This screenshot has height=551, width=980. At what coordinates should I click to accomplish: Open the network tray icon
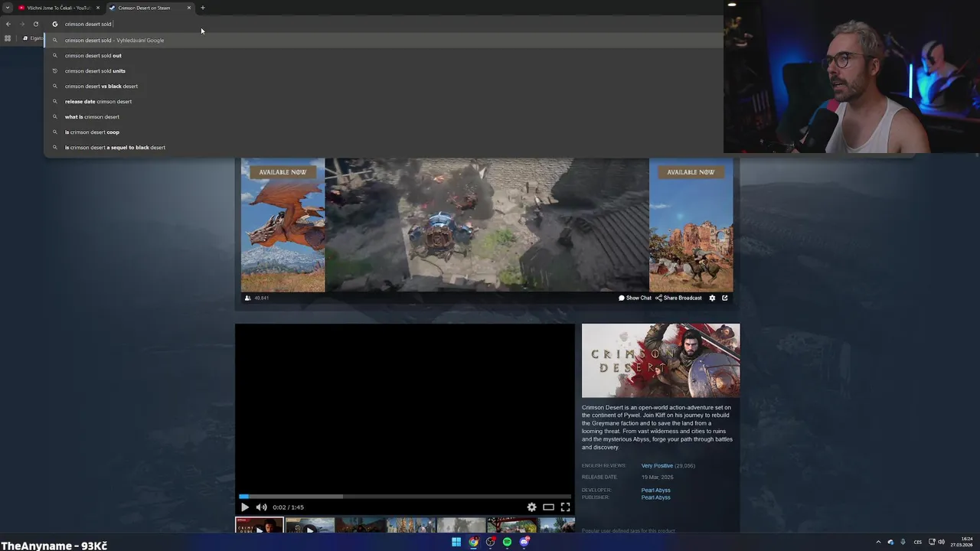pos(932,542)
